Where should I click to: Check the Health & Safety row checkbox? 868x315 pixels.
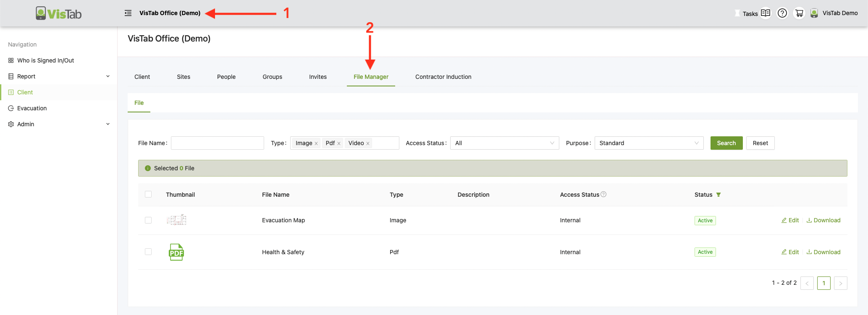(148, 252)
